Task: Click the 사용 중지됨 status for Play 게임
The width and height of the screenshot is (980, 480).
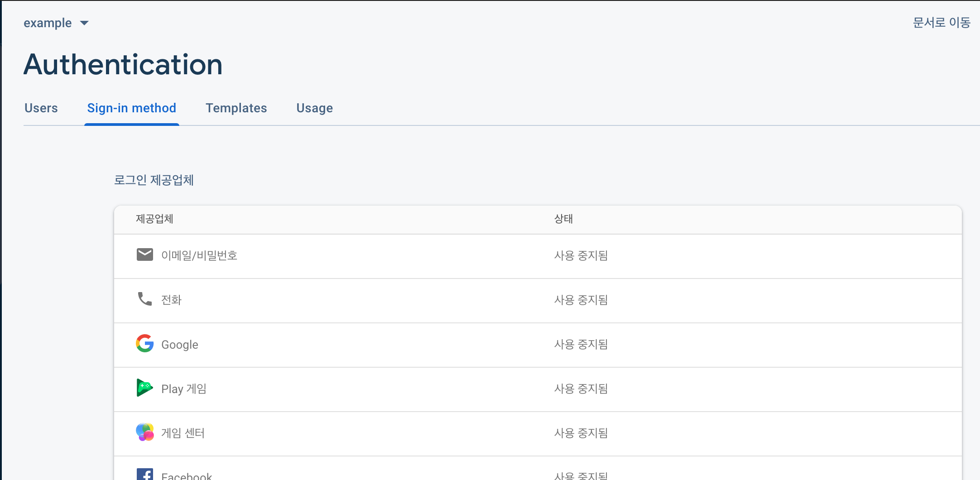Action: click(581, 389)
